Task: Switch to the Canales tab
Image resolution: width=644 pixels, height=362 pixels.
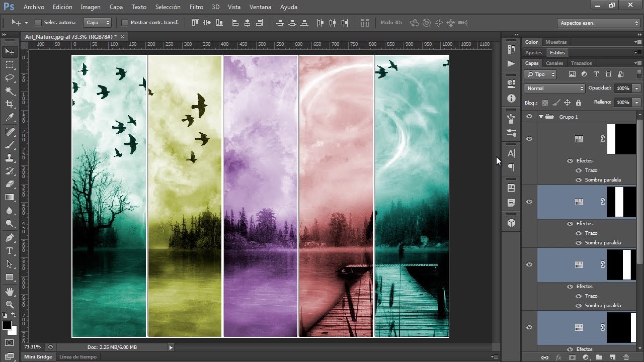Action: point(554,63)
